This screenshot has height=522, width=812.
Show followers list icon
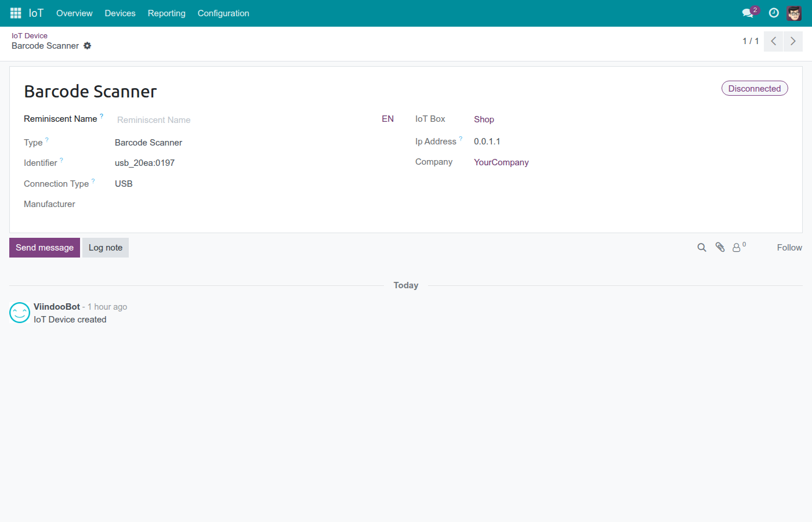pos(739,247)
